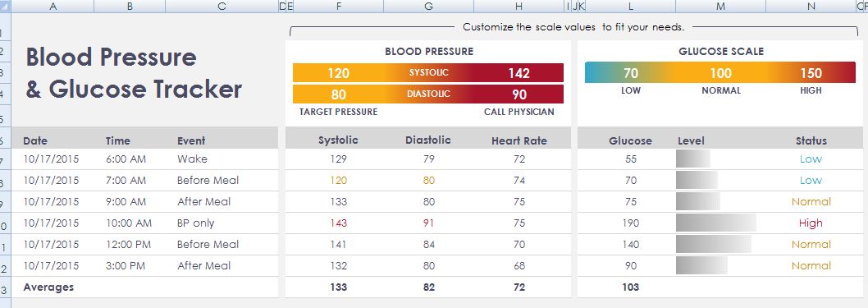Click systolic call physician value 142
868x308 pixels.
tap(519, 73)
